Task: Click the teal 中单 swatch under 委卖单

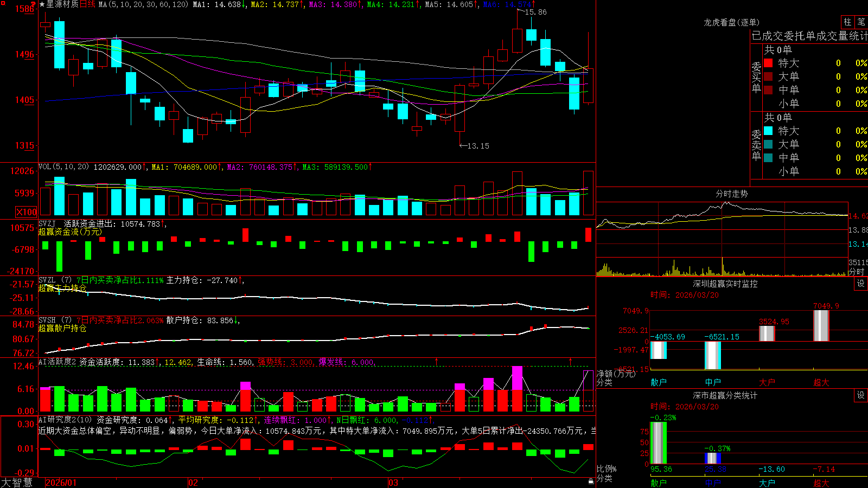Action: (x=768, y=157)
